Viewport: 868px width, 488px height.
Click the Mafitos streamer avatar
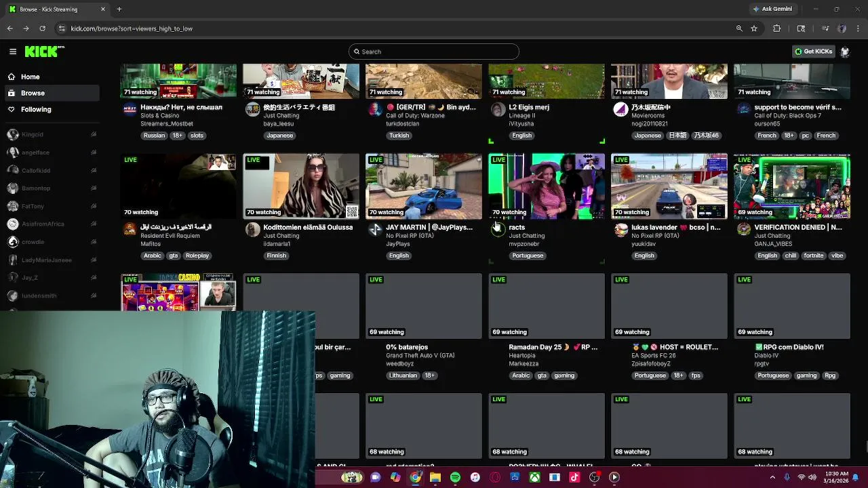(x=130, y=230)
